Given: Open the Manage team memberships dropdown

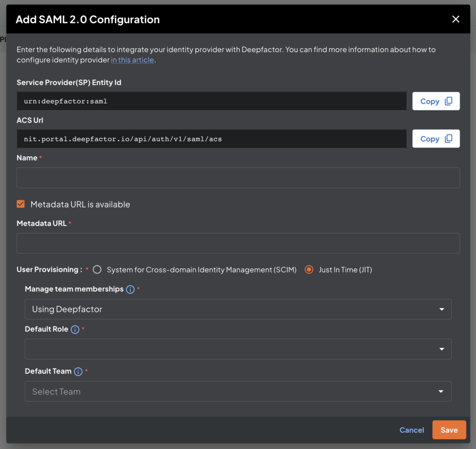Looking at the screenshot, I should click(x=238, y=309).
